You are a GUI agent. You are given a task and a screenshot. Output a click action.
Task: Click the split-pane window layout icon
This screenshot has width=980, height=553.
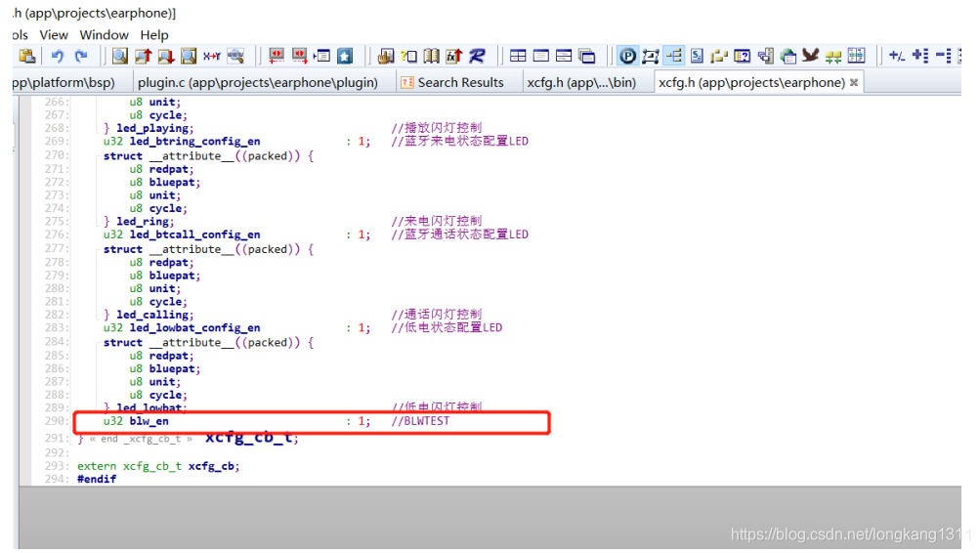coord(564,57)
